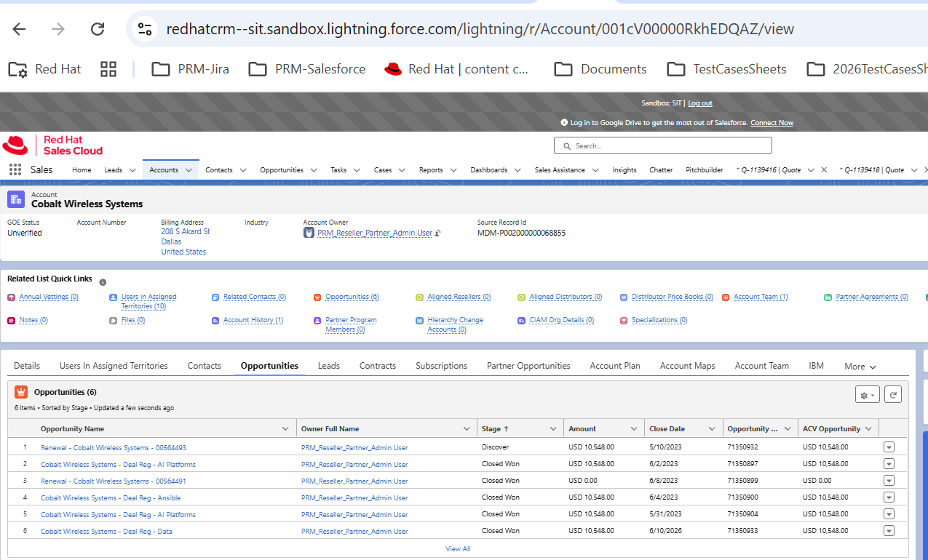Open the Renewal - Cobalt Wireless Systems - 00564491 link
This screenshot has width=928, height=560.
pyautogui.click(x=114, y=481)
